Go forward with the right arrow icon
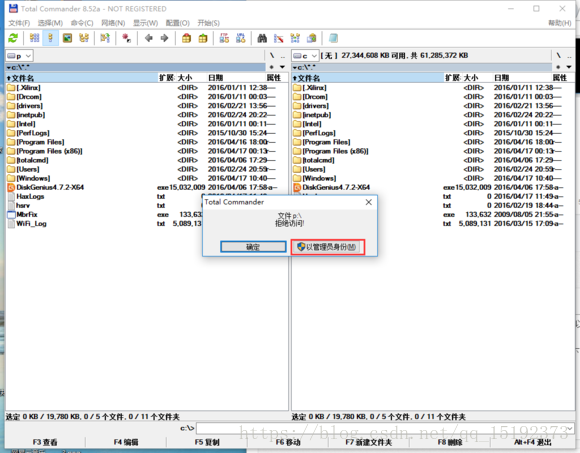This screenshot has height=453, width=580. tap(164, 38)
